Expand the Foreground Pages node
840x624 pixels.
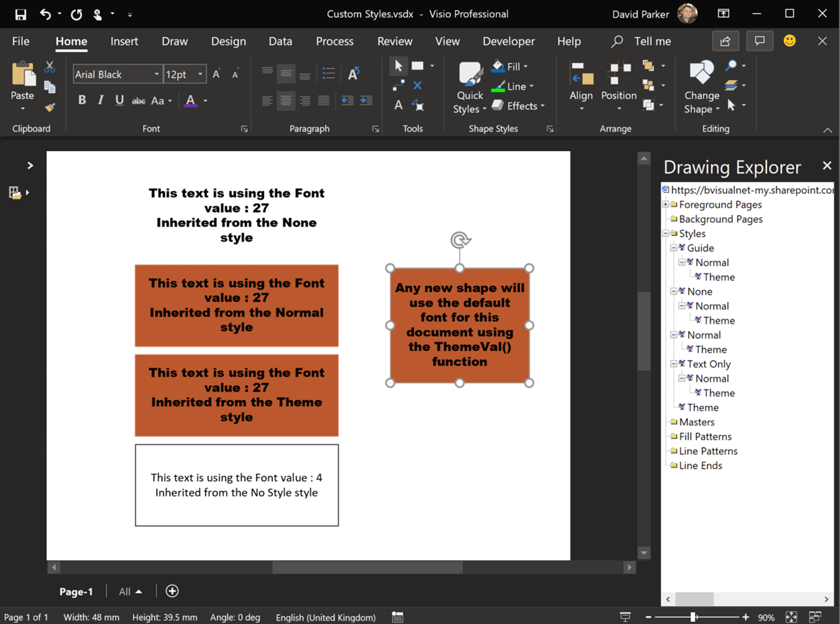[665, 204]
